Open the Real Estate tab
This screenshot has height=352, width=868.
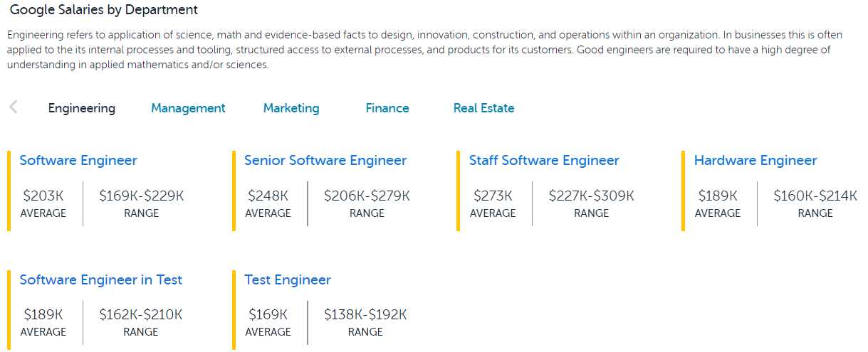coord(483,108)
